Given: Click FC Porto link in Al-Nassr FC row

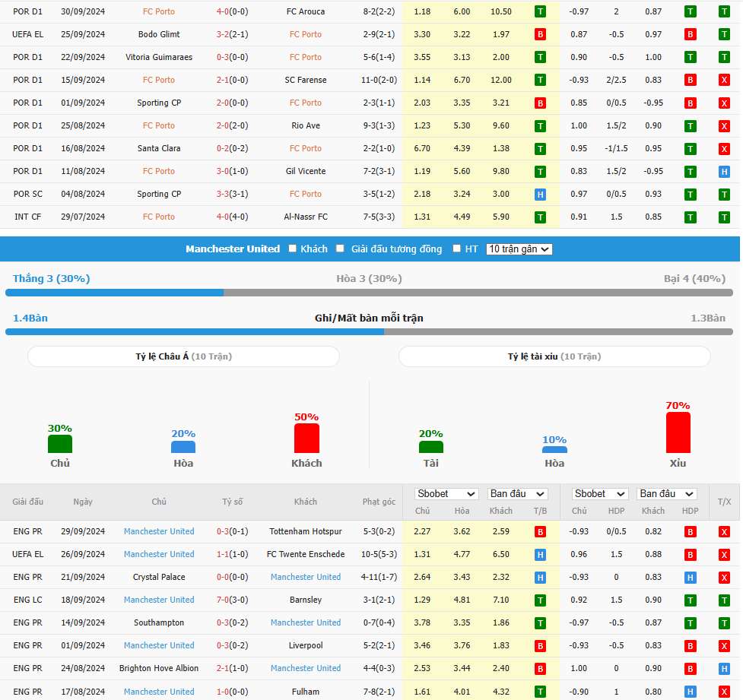Looking at the screenshot, I should pyautogui.click(x=159, y=217).
